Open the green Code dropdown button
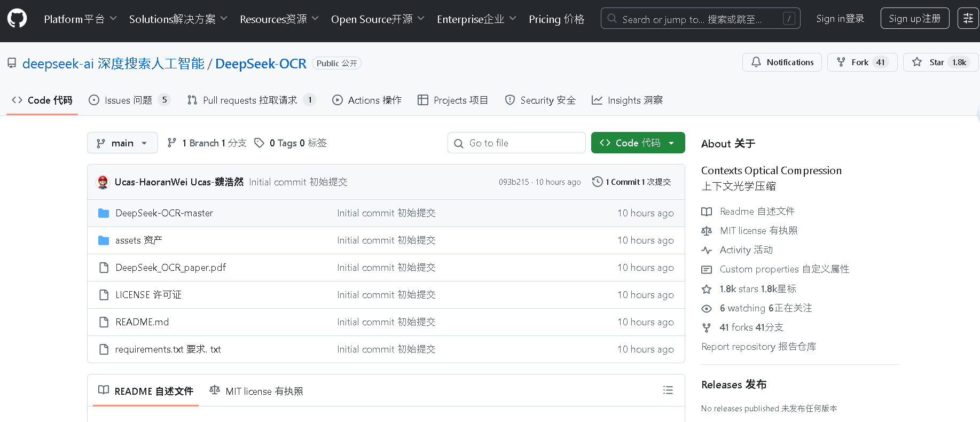 point(638,143)
